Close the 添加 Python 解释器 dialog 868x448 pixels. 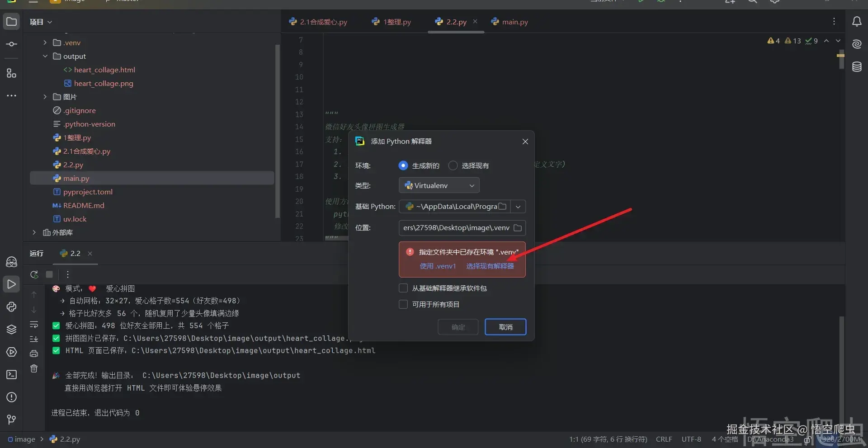(525, 141)
